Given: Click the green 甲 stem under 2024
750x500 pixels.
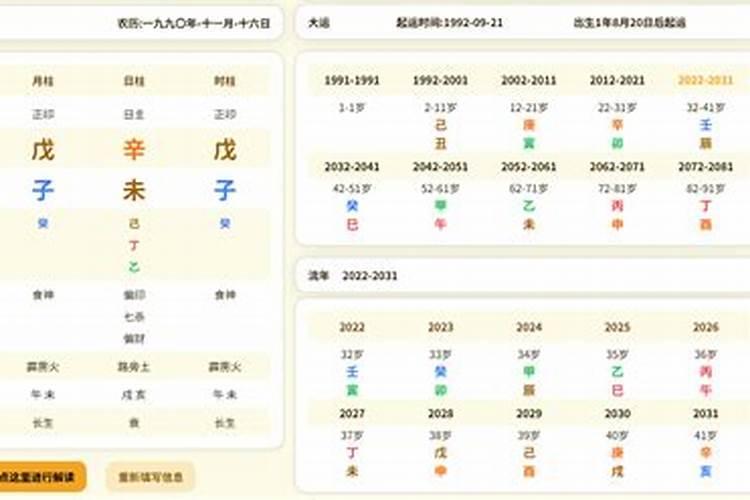Looking at the screenshot, I should [529, 372].
